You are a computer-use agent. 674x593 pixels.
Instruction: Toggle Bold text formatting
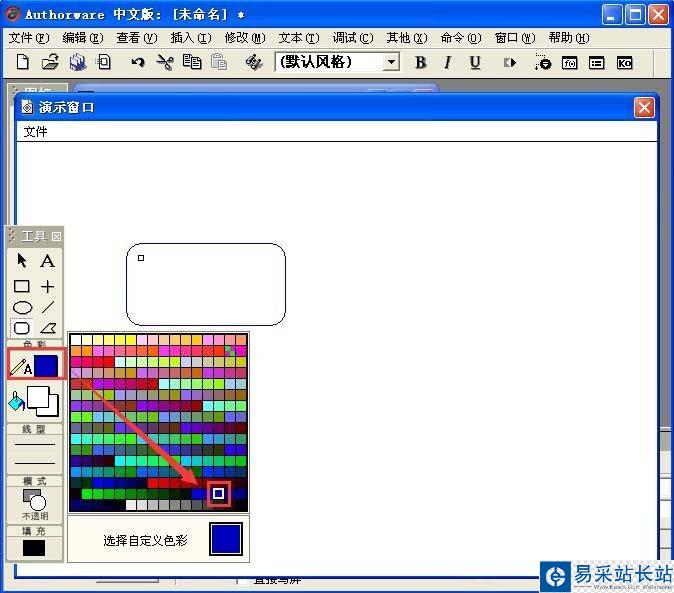coord(420,63)
